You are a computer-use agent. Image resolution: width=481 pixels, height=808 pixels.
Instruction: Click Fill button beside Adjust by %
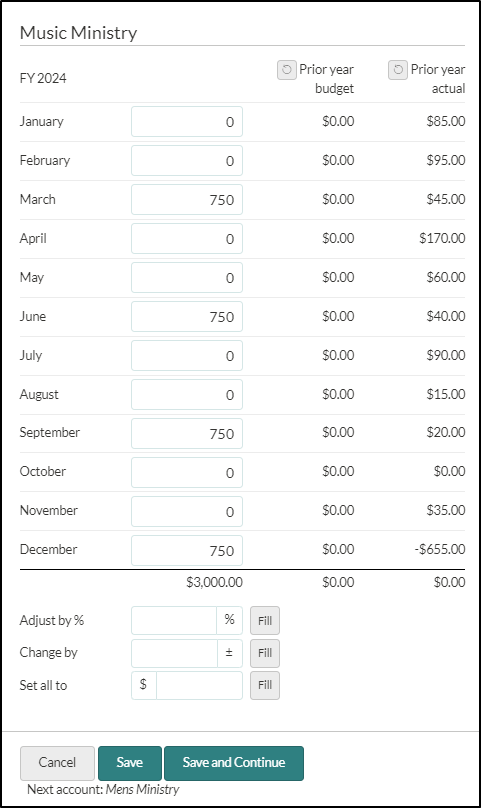pyautogui.click(x=265, y=620)
